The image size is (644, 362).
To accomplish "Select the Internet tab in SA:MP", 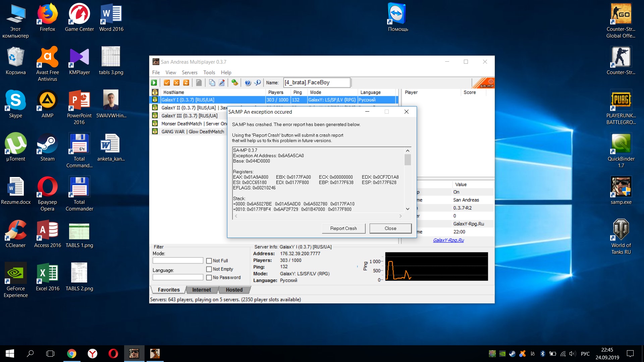I will pos(201,290).
